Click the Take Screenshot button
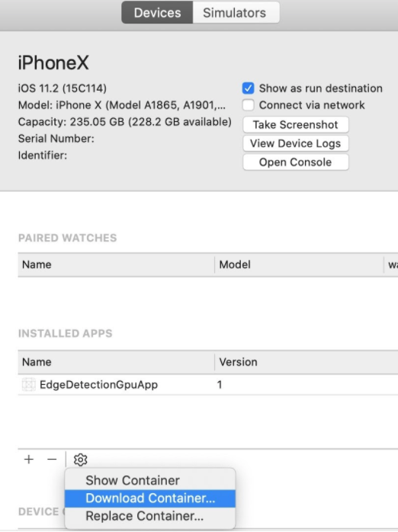The width and height of the screenshot is (398, 532). tap(296, 124)
